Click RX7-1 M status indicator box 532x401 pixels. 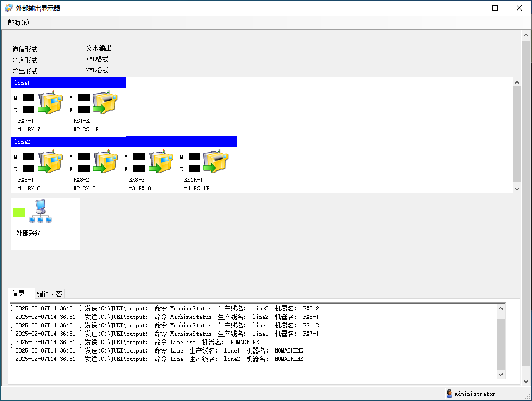pos(28,97)
